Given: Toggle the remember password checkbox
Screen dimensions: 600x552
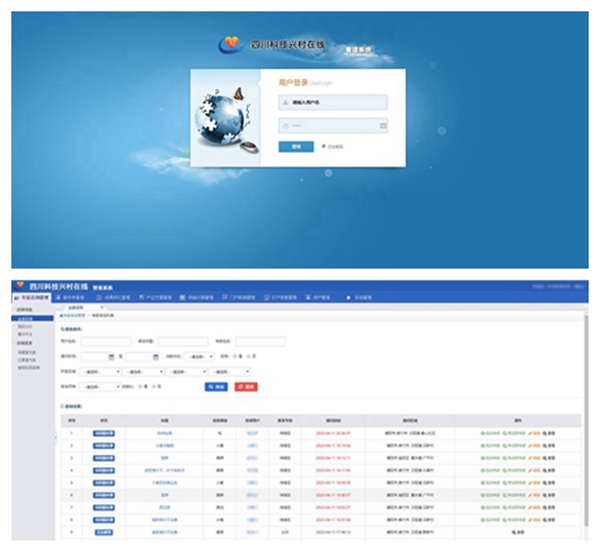Looking at the screenshot, I should 324,146.
